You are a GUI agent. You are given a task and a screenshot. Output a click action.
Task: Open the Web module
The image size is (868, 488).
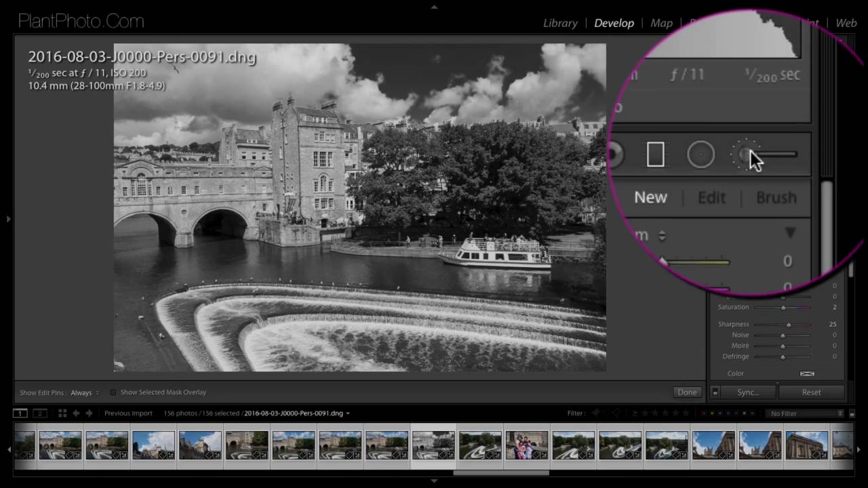[846, 23]
